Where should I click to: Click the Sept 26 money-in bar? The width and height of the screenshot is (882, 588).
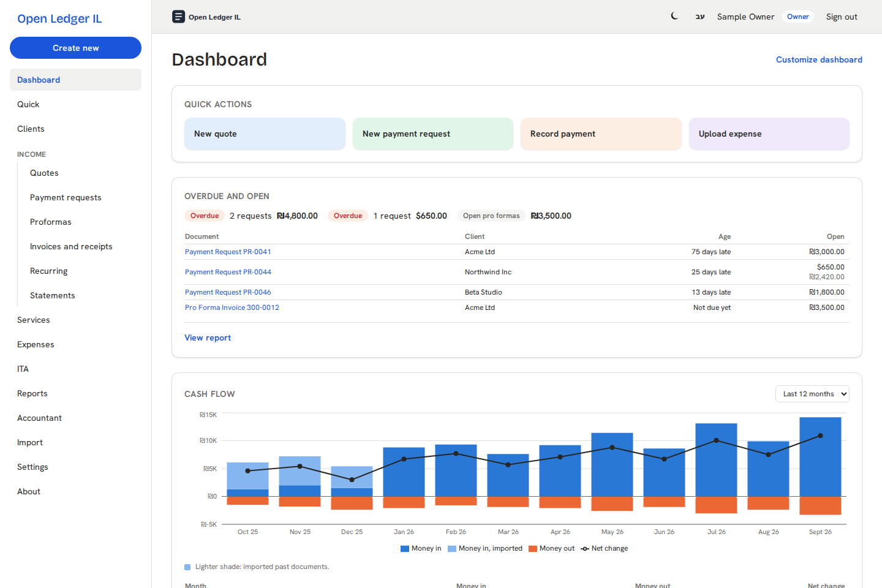tap(820, 456)
